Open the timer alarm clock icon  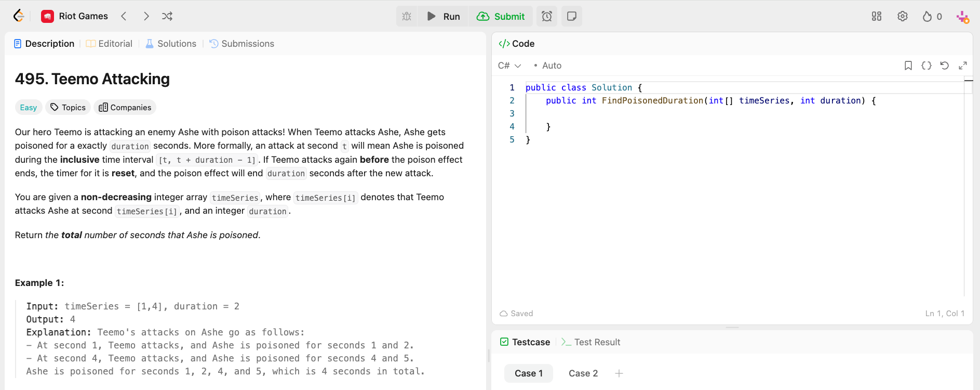coord(547,16)
